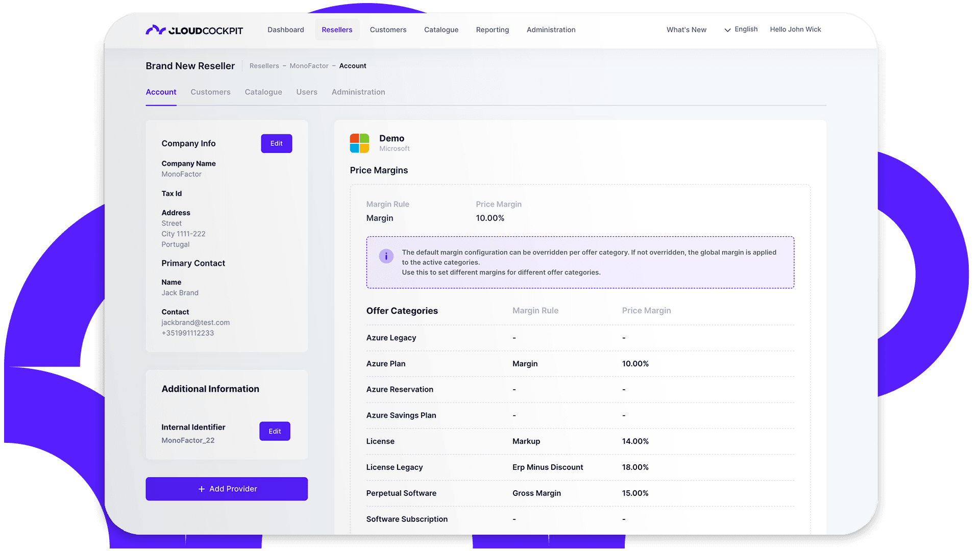Open the top Administration menu
The image size is (980, 551).
(x=551, y=30)
